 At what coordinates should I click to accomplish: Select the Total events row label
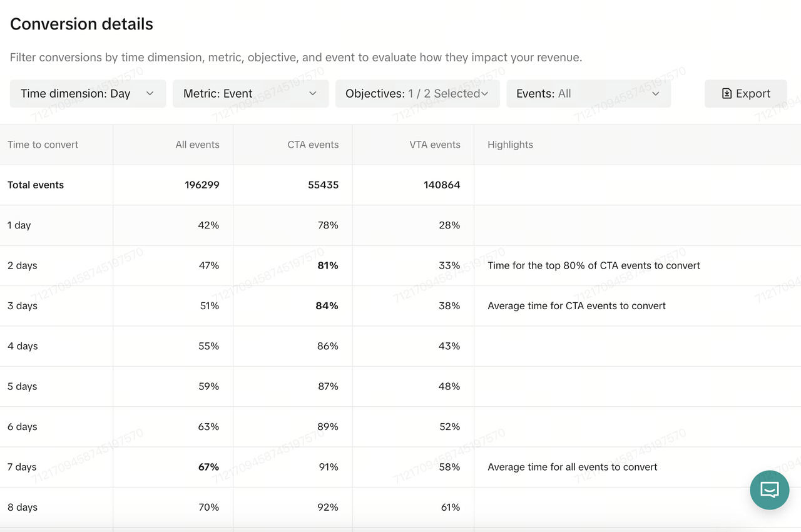(x=36, y=185)
